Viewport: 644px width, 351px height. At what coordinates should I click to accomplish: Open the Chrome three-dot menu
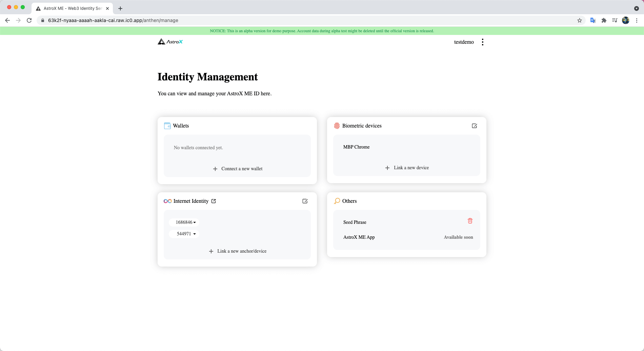click(637, 20)
